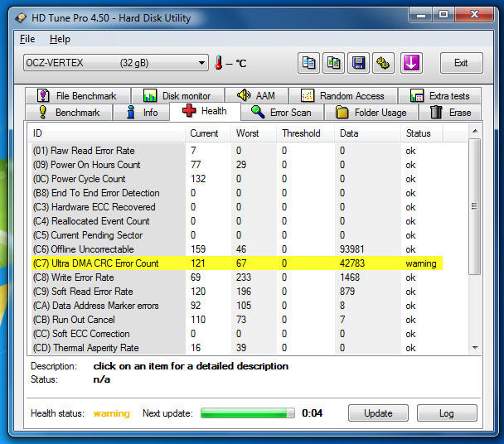This screenshot has width=504, height=444.
Task: Select the (C5) Current Pending Sector row
Action: click(x=237, y=235)
